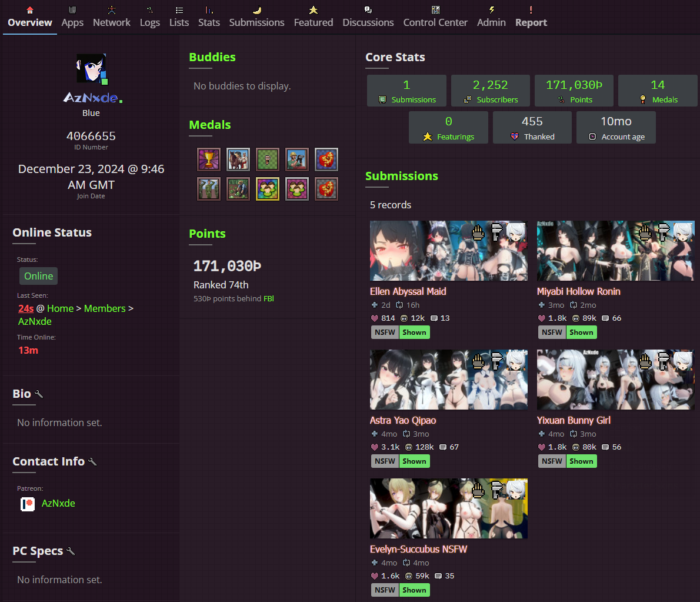Screen dimensions: 700x602
Task: Click the Patreon logo icon
Action: tap(28, 504)
